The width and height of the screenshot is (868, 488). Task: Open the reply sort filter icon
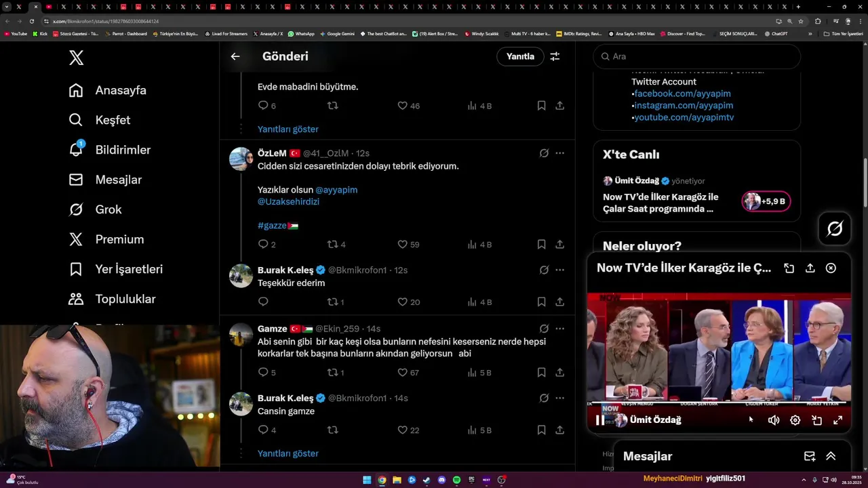point(555,56)
